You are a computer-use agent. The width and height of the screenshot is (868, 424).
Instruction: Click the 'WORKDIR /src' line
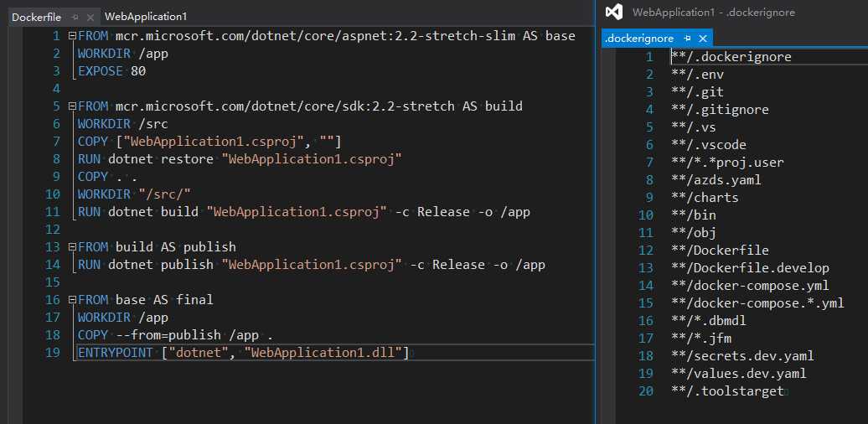coord(123,123)
